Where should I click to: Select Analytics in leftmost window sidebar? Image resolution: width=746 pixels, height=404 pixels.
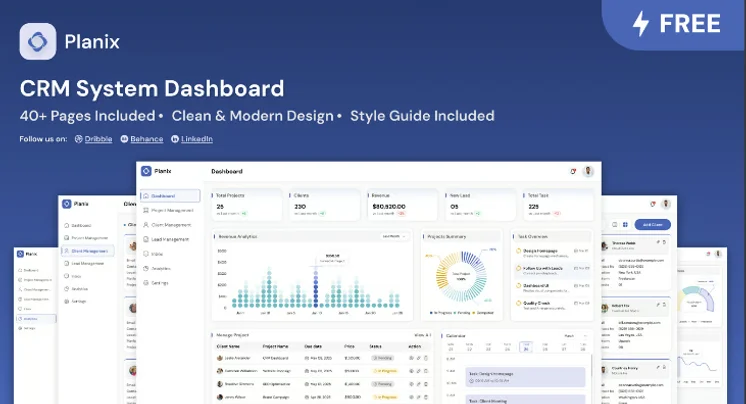(x=36, y=319)
